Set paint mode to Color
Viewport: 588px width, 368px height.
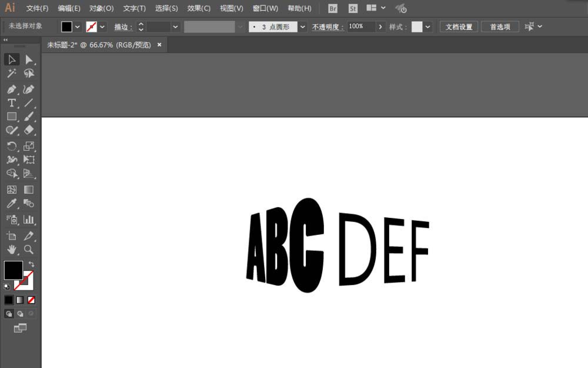pyautogui.click(x=9, y=300)
